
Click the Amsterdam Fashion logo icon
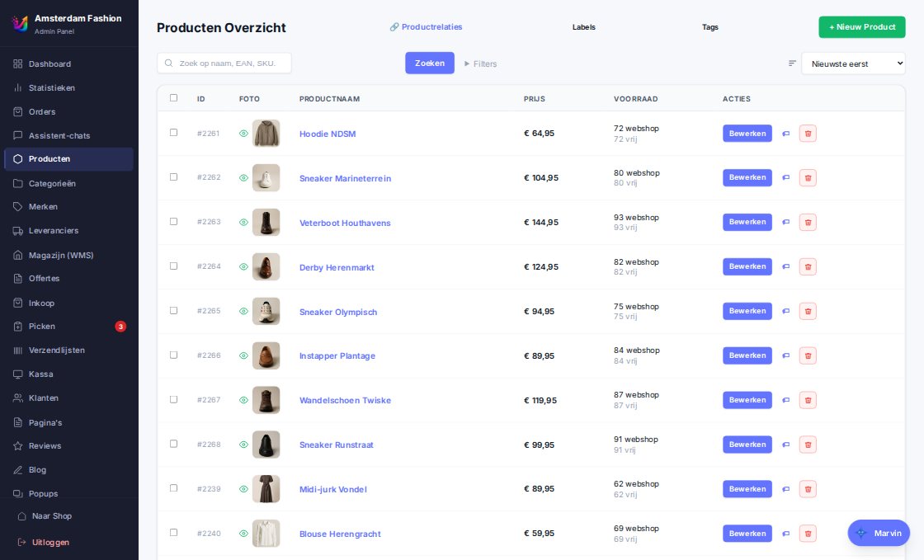coord(20,24)
